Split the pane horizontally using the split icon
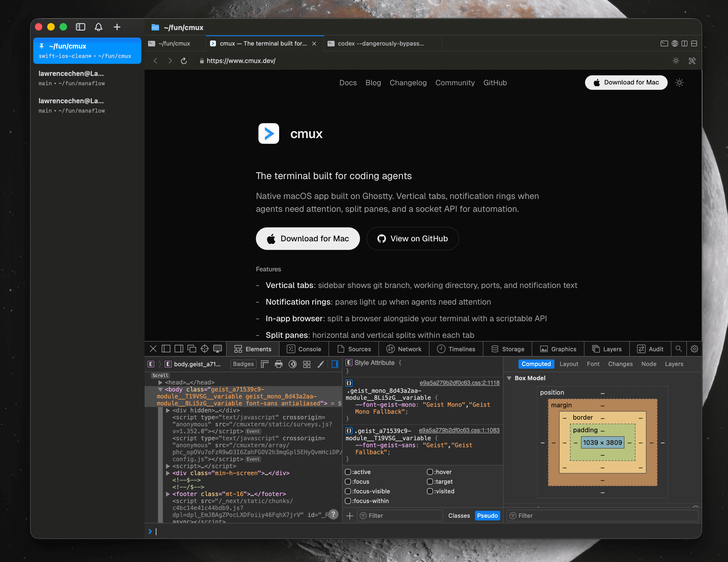The height and width of the screenshot is (562, 728). [x=694, y=43]
